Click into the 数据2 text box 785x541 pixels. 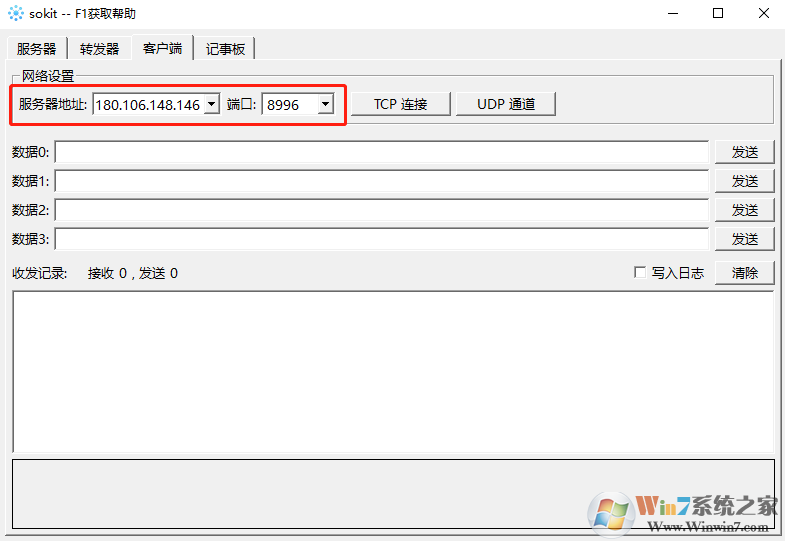(381, 210)
